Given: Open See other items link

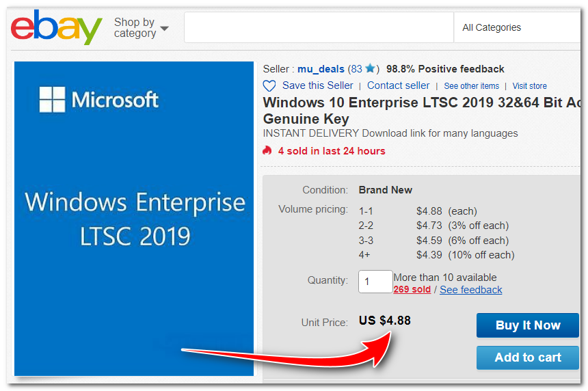Looking at the screenshot, I should pyautogui.click(x=471, y=86).
